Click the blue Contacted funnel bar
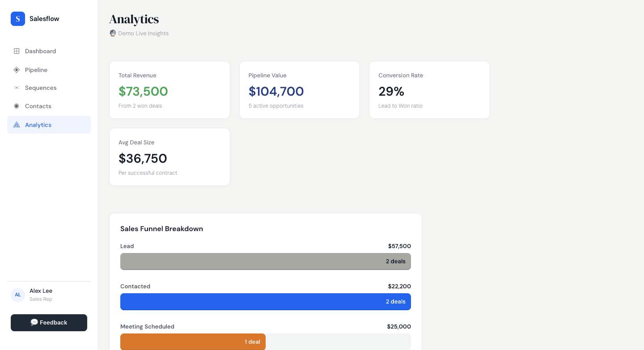The image size is (644, 350). pyautogui.click(x=266, y=302)
